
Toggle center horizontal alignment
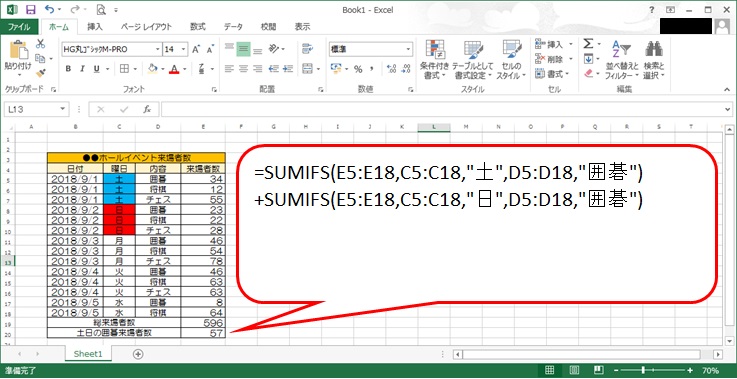pyautogui.click(x=243, y=69)
